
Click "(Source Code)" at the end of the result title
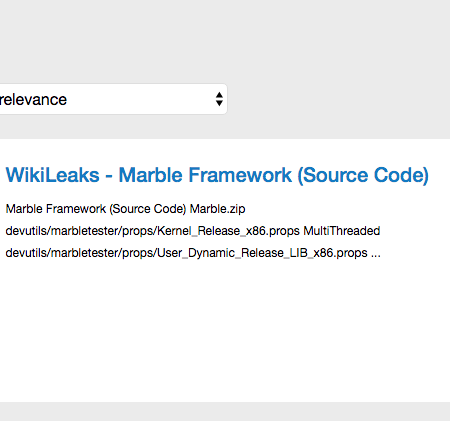(363, 175)
